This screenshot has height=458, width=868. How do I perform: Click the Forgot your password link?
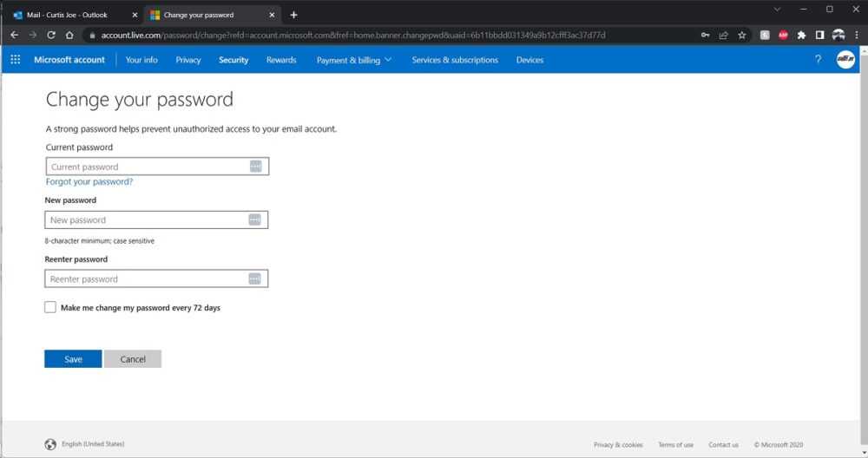(89, 182)
